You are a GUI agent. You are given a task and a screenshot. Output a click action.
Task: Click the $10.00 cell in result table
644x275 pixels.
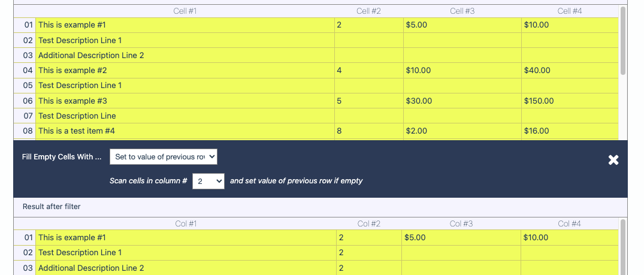(569, 238)
